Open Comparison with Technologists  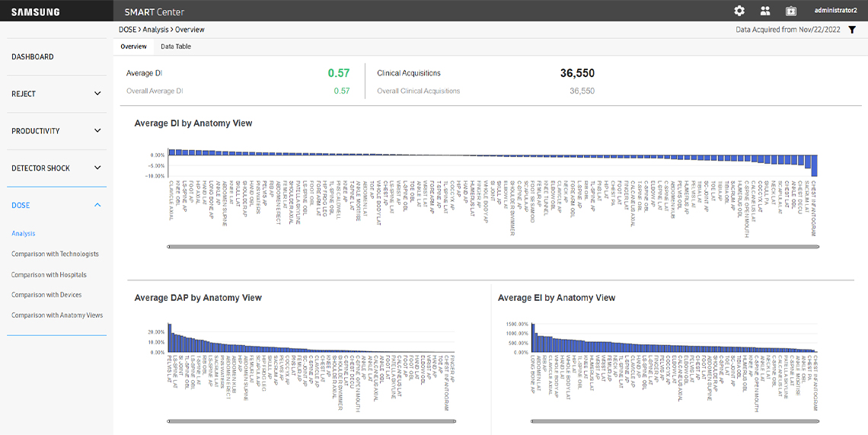[x=55, y=254]
